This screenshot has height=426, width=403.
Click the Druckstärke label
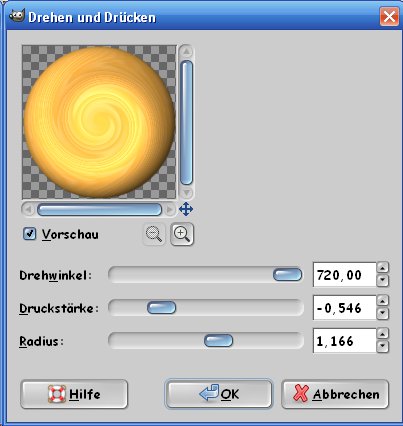(59, 308)
